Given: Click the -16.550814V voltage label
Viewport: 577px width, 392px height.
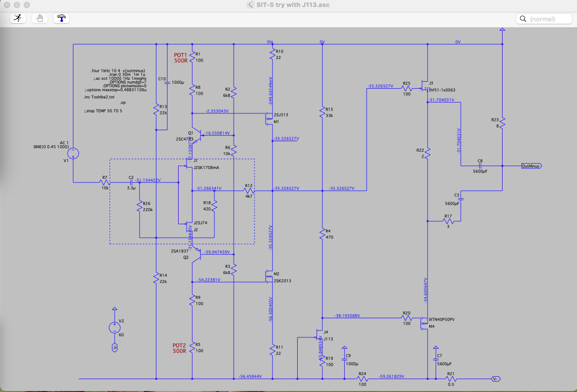Looking at the screenshot, I should click(x=217, y=133).
